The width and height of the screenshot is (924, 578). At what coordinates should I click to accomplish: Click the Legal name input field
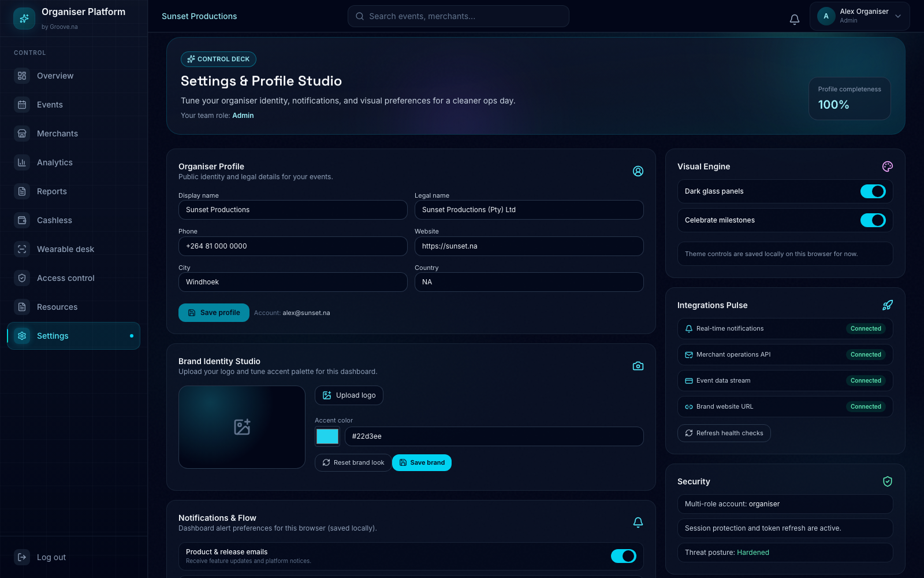point(529,210)
